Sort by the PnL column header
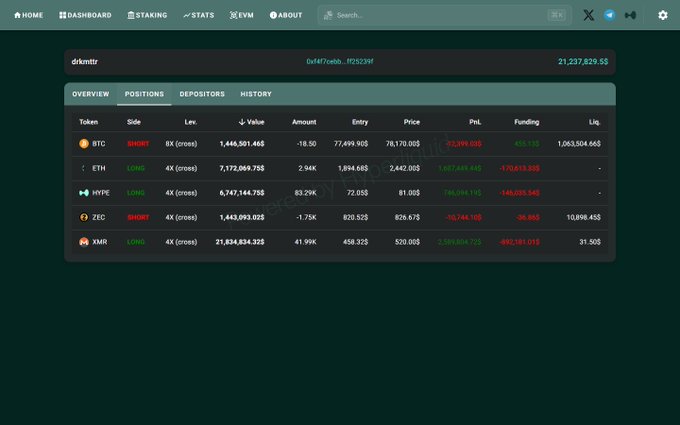Viewport: 680px width, 425px height. point(475,122)
